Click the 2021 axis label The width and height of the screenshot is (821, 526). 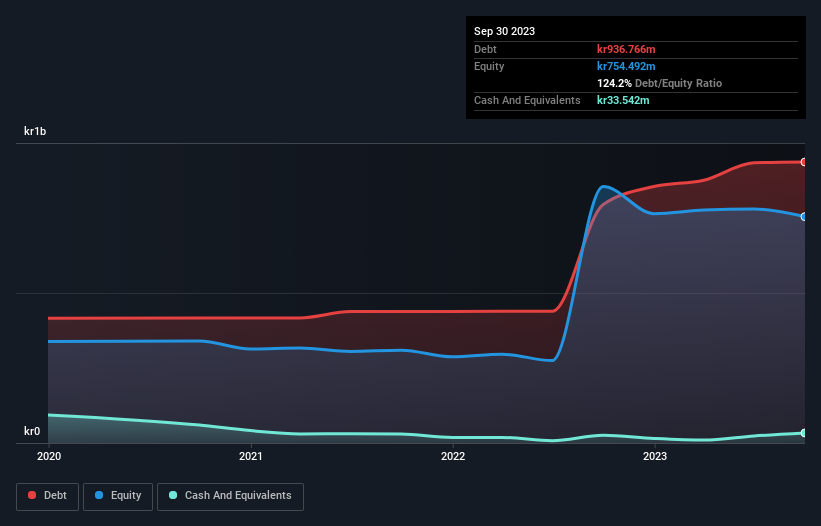(251, 456)
